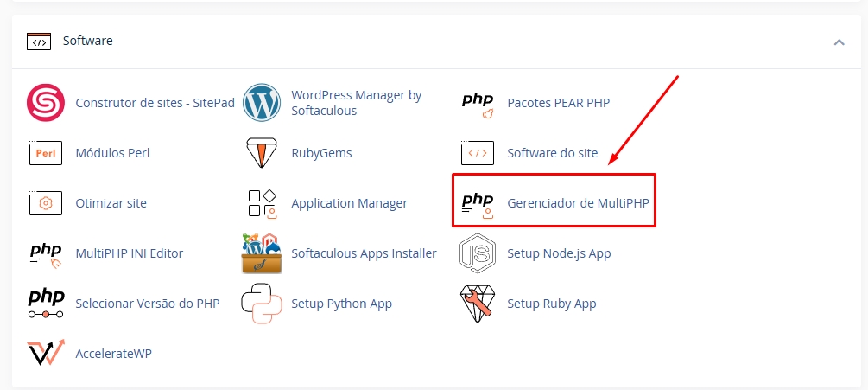
Task: Click the Pacotes PEAR PHP icon
Action: click(x=478, y=103)
